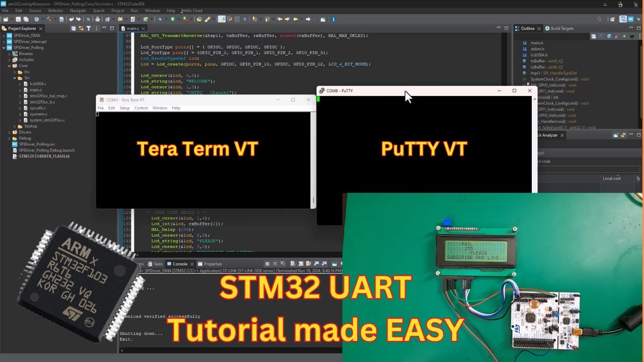Open the Help menu in Tera Term
644x362 pixels.
pos(176,108)
